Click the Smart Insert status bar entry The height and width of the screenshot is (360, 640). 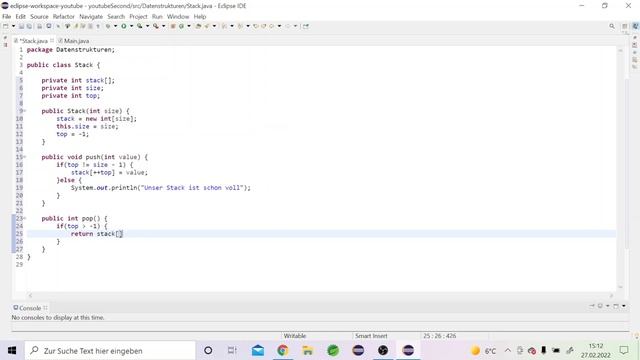371,336
